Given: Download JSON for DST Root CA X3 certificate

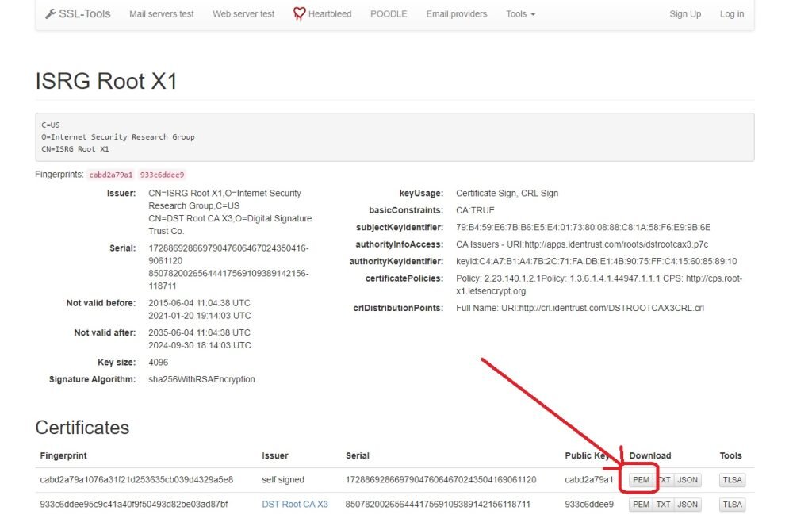Looking at the screenshot, I should [688, 504].
